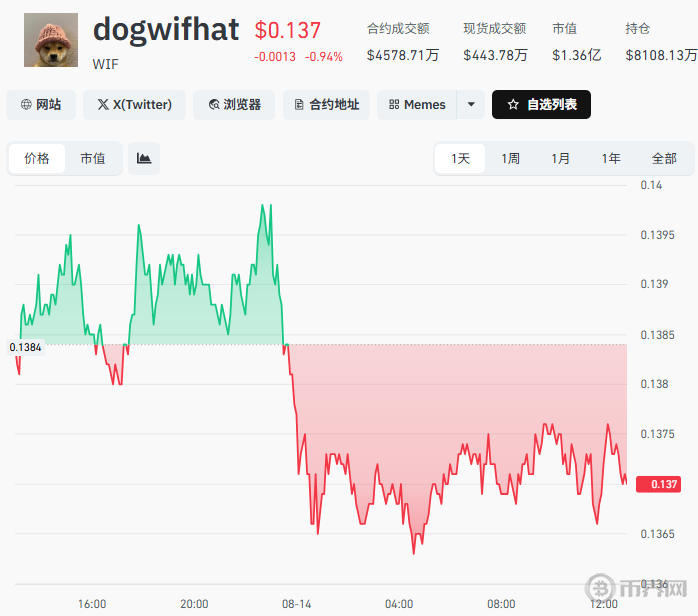Click the X logo icon

coord(103,105)
